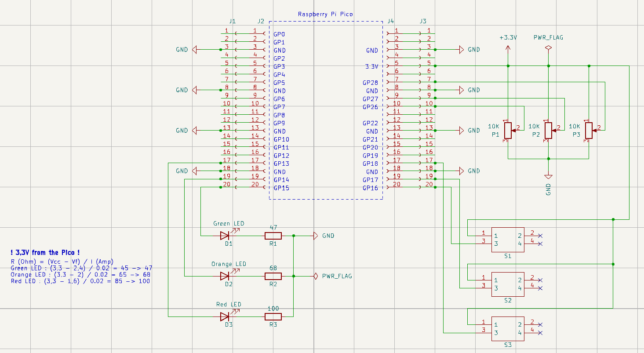Click no-connect X on S2 pin 4
644x353 pixels.
click(540, 288)
